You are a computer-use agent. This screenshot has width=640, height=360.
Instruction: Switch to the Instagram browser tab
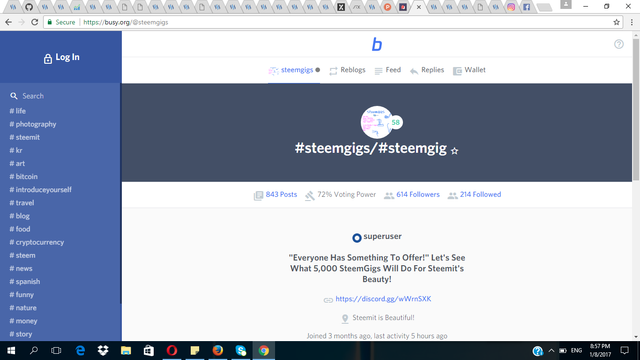coord(511,7)
